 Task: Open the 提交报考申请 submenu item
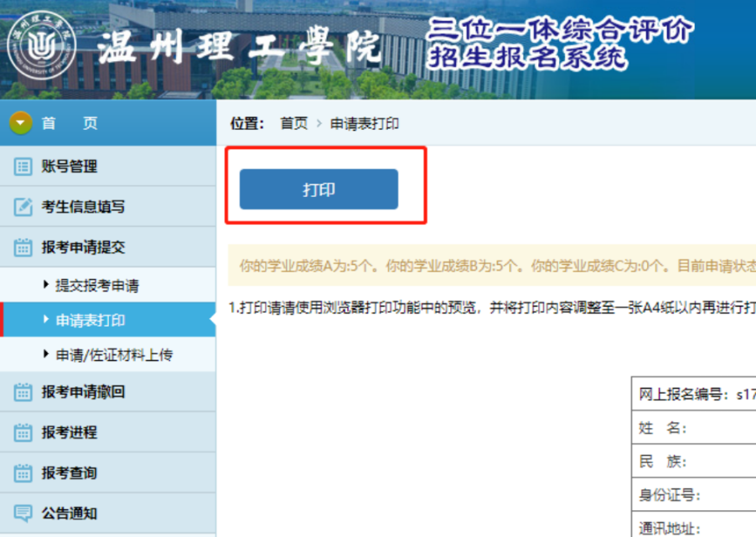pos(96,286)
